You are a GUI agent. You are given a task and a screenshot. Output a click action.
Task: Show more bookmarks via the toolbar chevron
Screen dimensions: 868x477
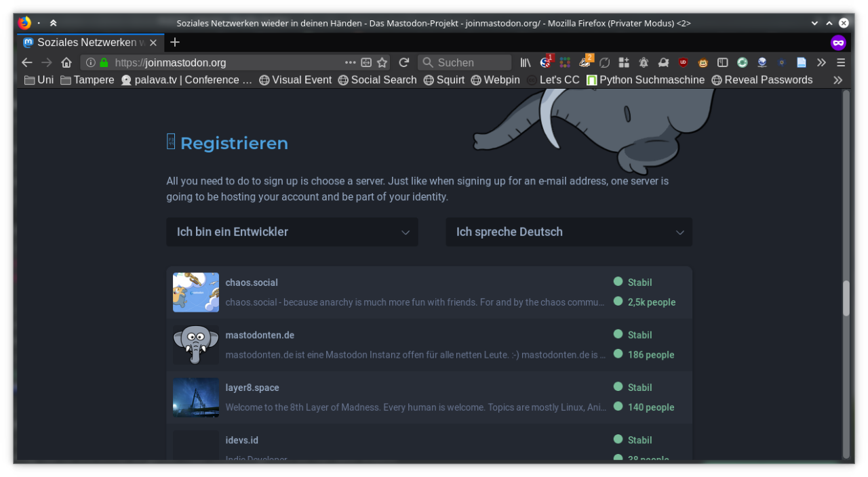pos(837,80)
